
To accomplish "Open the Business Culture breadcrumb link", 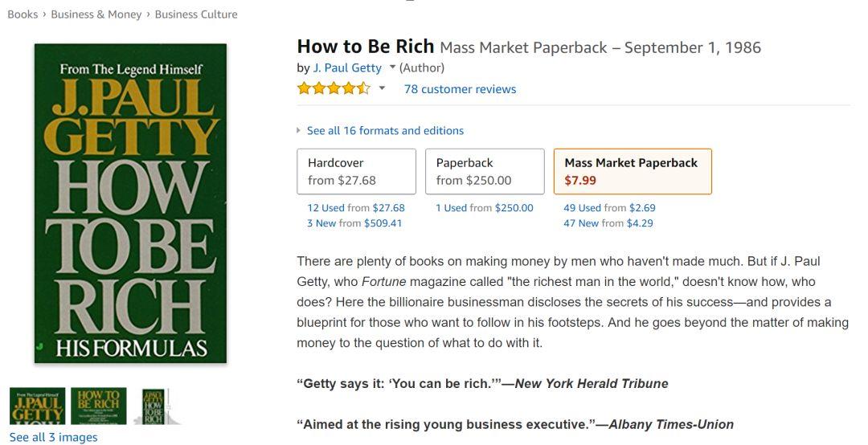I will pos(196,14).
